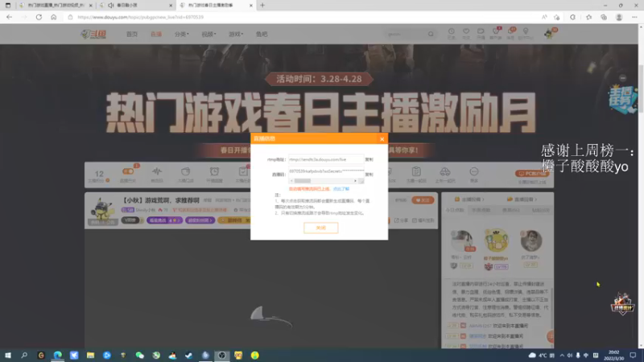Open the more ellipsis icon in streamer toolbar
The width and height of the screenshot is (644, 362).
tap(474, 171)
